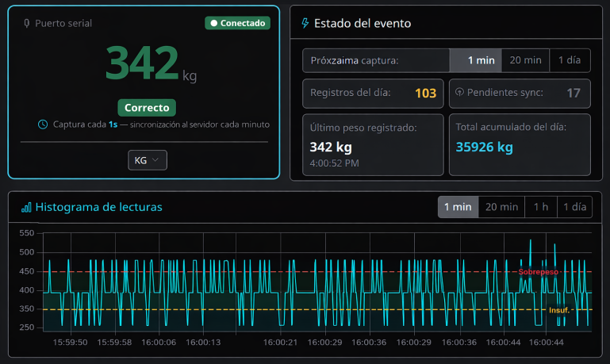Viewport: 610px width, 364px height.
Task: Click the 16:00:13 time axis label
Action: pos(203,343)
